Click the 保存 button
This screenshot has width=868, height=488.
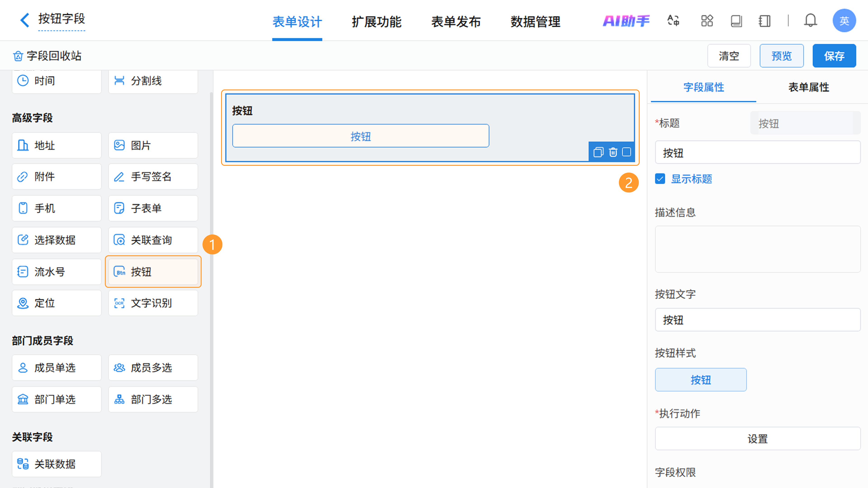point(834,56)
